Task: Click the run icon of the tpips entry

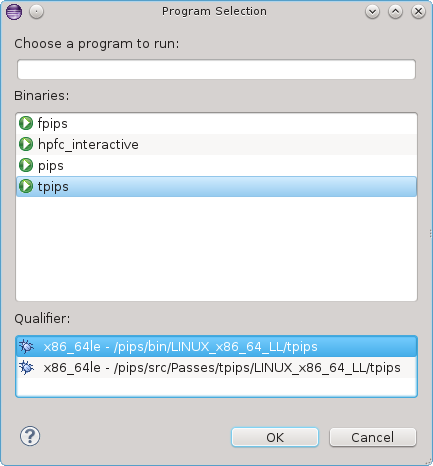Action: tap(26, 186)
